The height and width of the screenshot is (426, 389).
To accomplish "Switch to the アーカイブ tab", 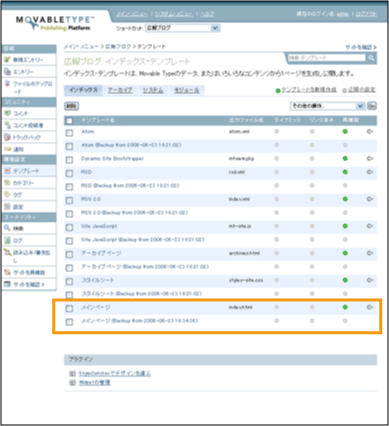I will pos(120,90).
